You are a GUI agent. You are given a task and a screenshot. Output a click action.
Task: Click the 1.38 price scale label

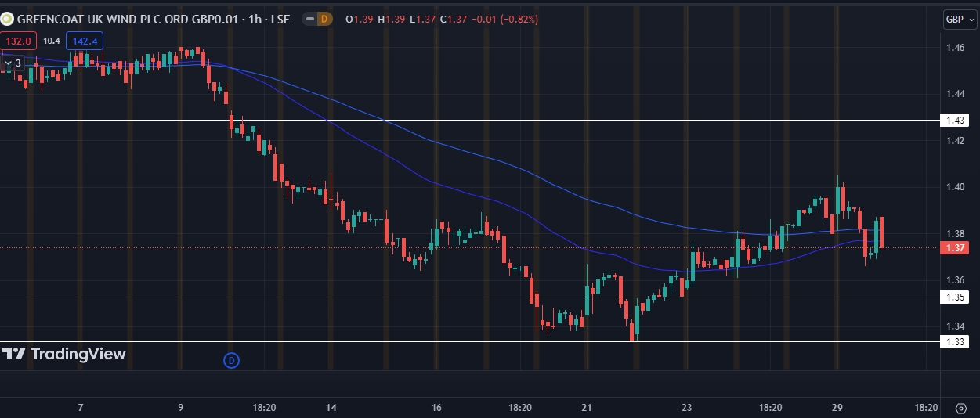tap(955, 233)
